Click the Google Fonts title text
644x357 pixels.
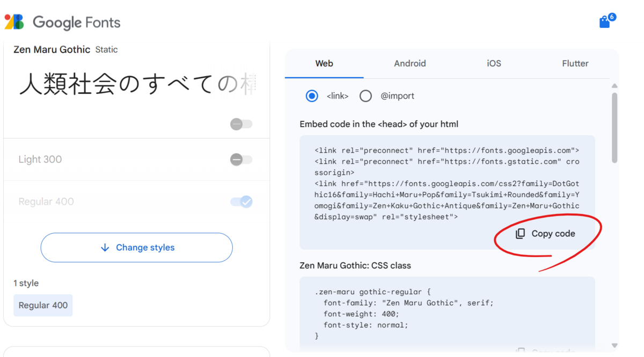(x=77, y=23)
